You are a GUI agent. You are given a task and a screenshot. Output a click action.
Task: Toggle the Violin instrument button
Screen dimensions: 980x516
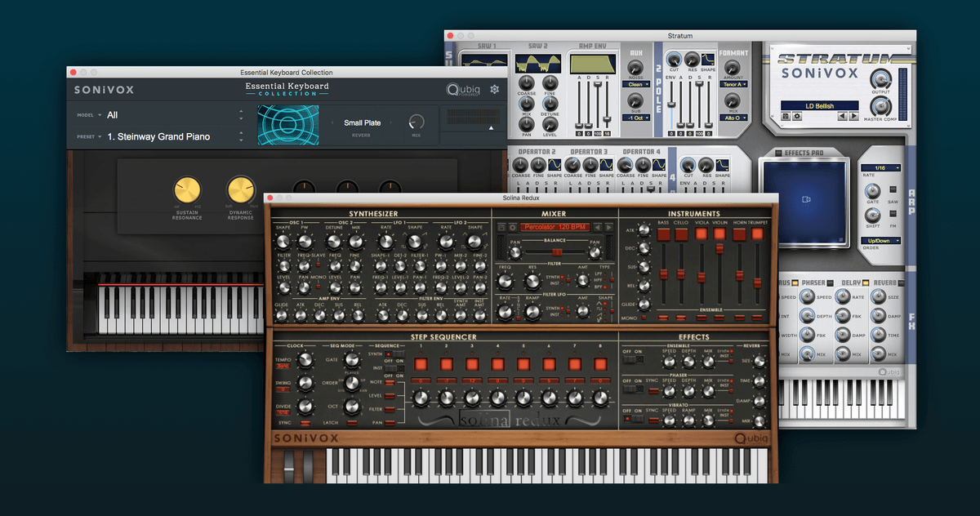coord(721,234)
